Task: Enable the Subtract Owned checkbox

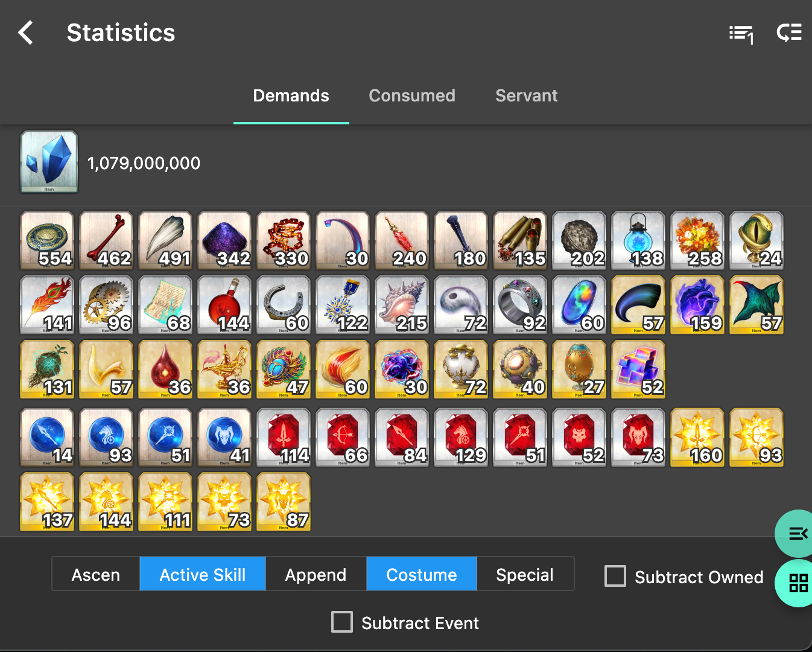Action: click(x=615, y=577)
